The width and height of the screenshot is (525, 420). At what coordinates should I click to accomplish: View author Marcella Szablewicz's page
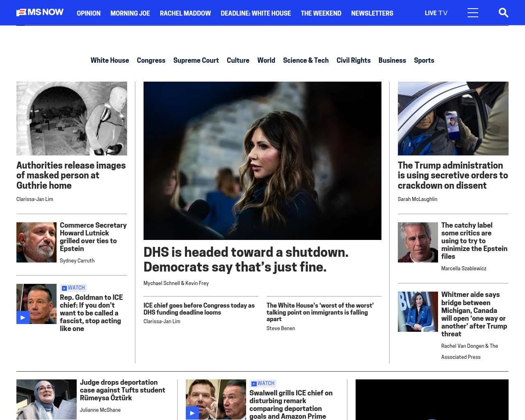(x=464, y=268)
